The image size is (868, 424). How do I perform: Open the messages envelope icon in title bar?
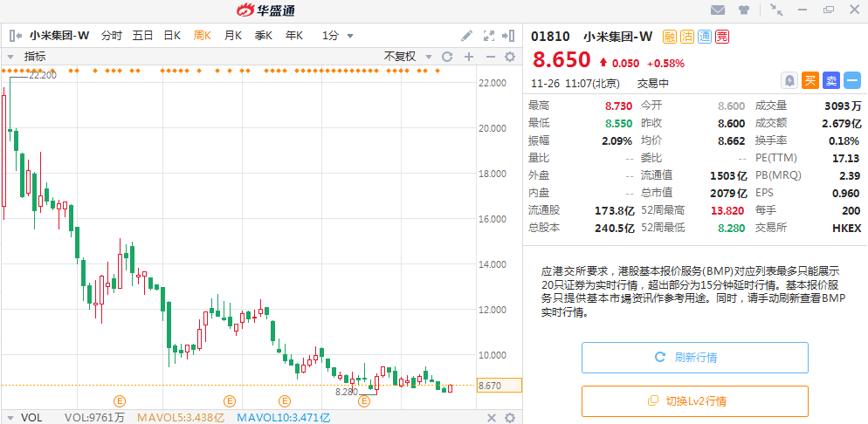[x=718, y=10]
